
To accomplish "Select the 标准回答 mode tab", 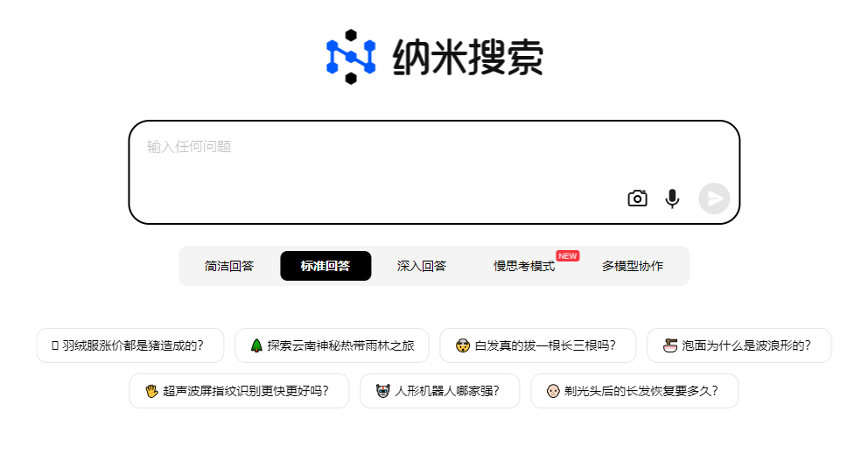I will pyautogui.click(x=325, y=266).
